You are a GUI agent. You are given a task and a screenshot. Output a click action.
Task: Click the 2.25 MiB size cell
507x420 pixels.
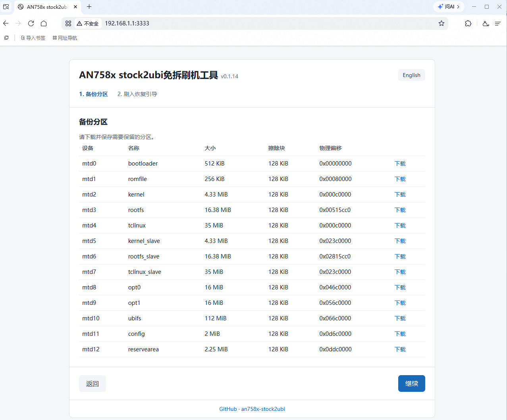pyautogui.click(x=216, y=349)
